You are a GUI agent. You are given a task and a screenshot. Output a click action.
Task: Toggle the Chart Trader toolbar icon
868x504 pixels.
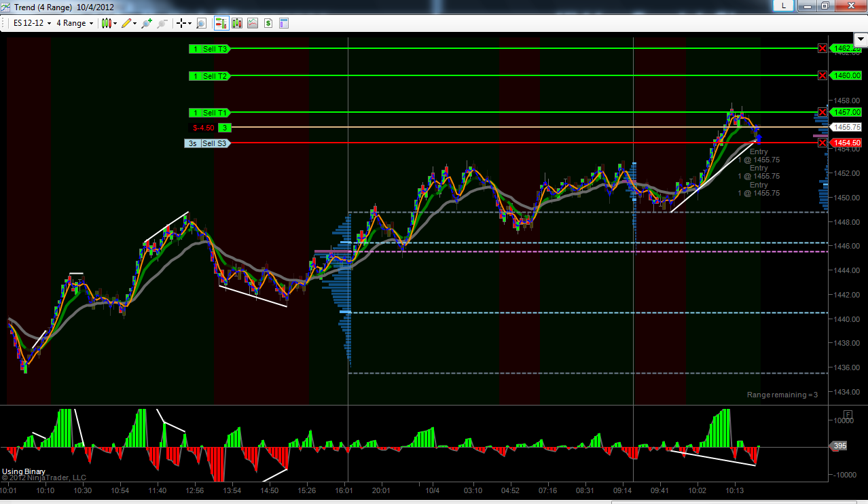(x=221, y=23)
